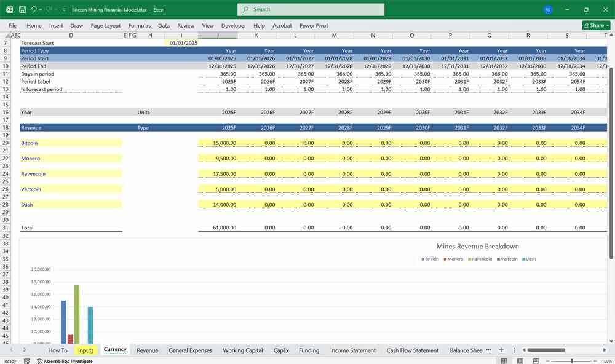Select the Vertcoin label cell

(x=71, y=189)
